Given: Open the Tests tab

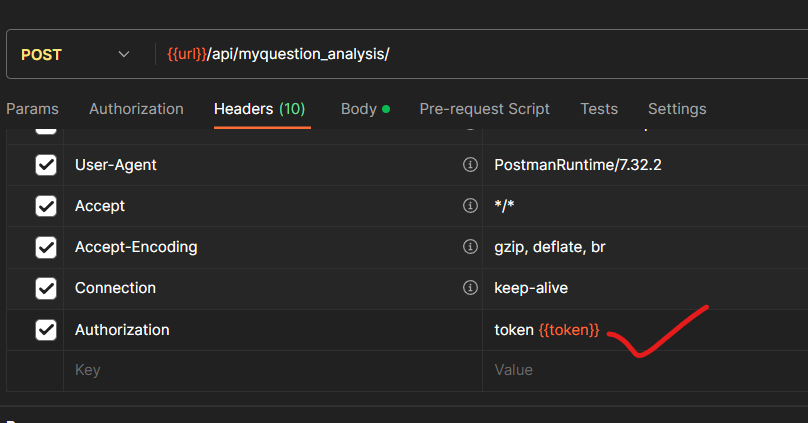Looking at the screenshot, I should pos(598,109).
